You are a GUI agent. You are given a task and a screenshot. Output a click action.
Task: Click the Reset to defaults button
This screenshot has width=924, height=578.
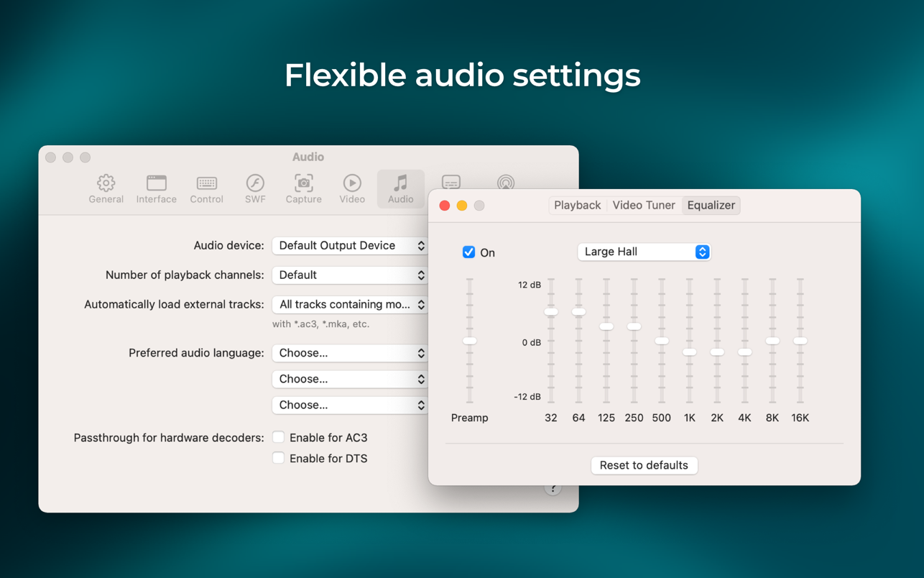coord(644,465)
